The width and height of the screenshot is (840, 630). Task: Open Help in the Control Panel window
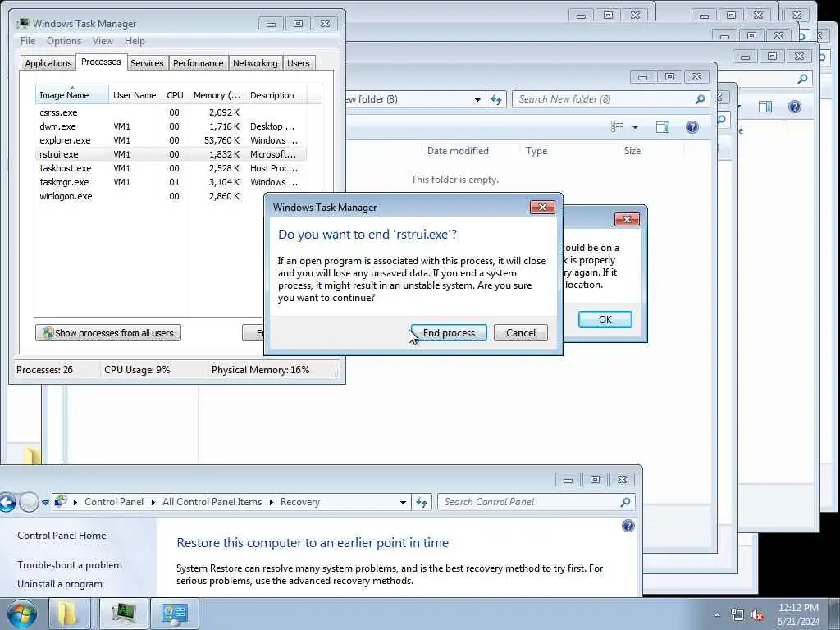click(628, 526)
